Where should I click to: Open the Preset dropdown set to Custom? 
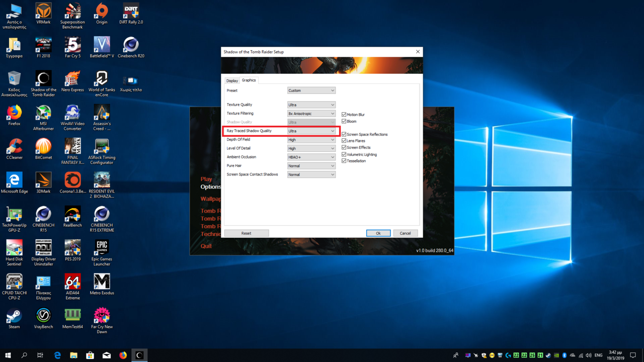(x=311, y=90)
